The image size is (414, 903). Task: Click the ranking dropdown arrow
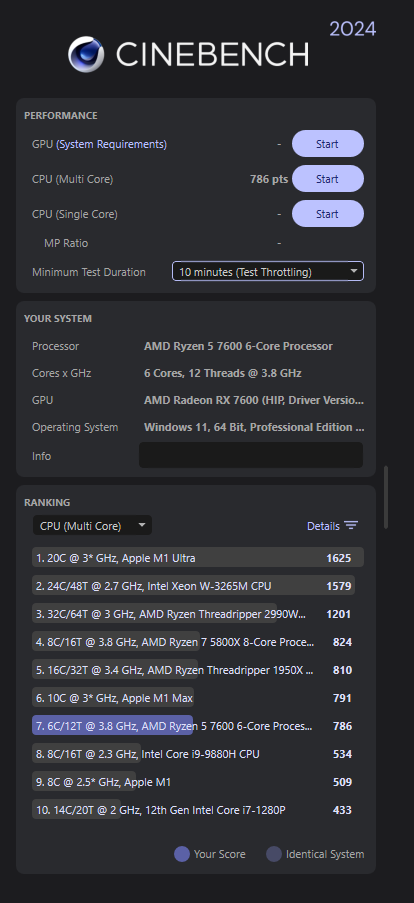pos(142,526)
